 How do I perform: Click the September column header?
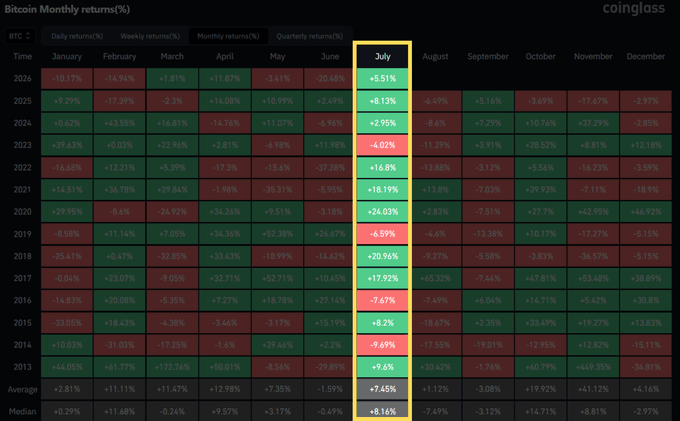click(488, 56)
